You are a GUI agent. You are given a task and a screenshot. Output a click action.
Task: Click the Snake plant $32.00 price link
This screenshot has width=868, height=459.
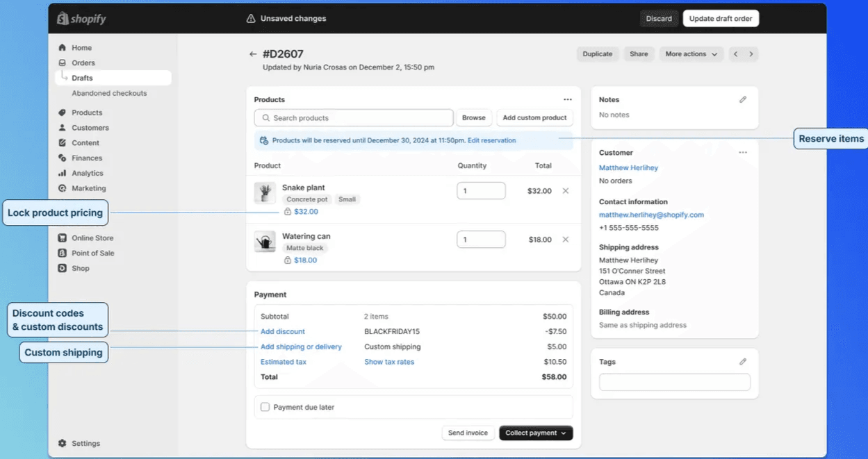pos(306,212)
